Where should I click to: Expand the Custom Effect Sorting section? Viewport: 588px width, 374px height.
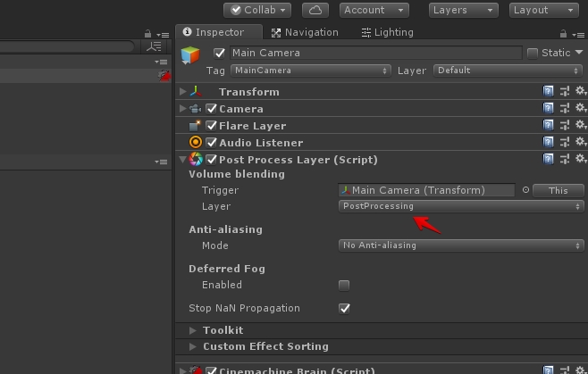coord(193,346)
